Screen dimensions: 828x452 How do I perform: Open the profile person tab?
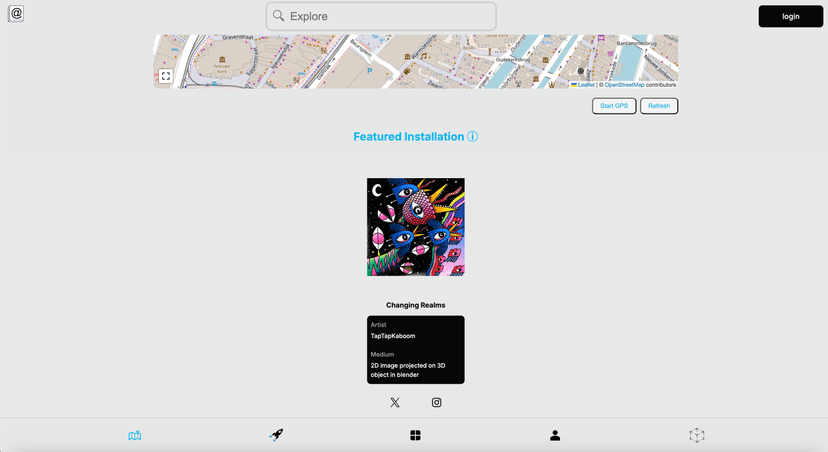coord(555,436)
